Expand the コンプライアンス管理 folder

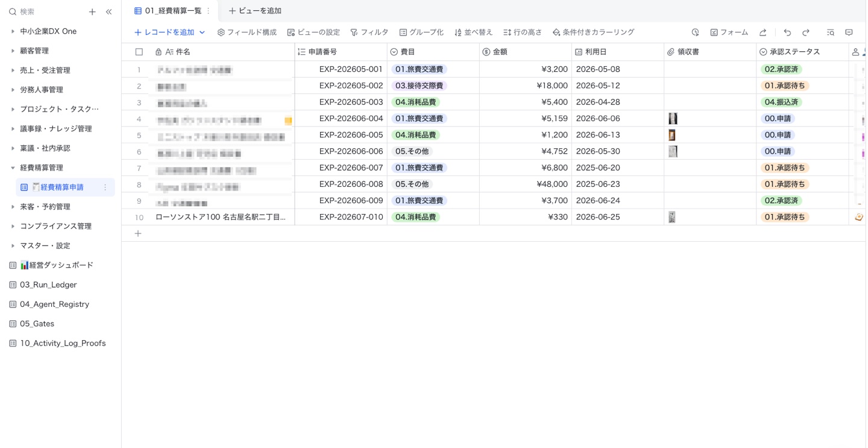(x=13, y=226)
